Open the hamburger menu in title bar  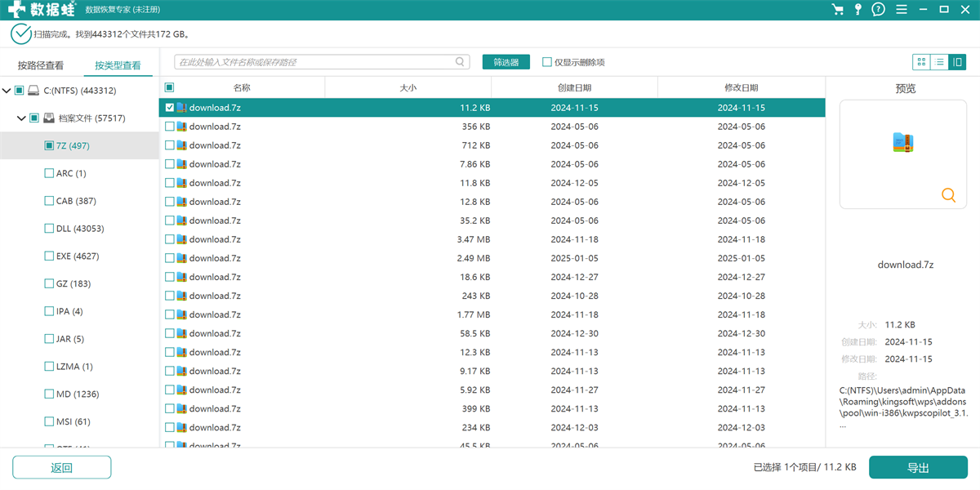[x=900, y=9]
